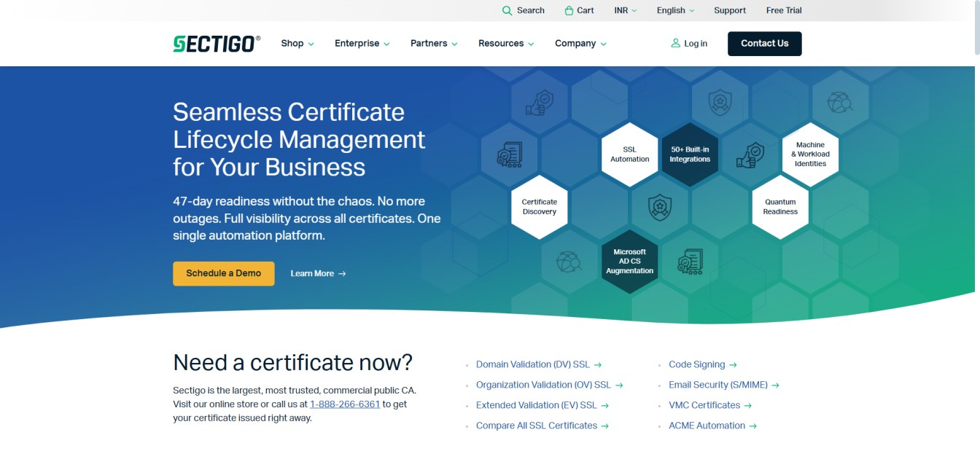Select the Certificate Discovery hexagon
The height and width of the screenshot is (470, 980).
540,207
